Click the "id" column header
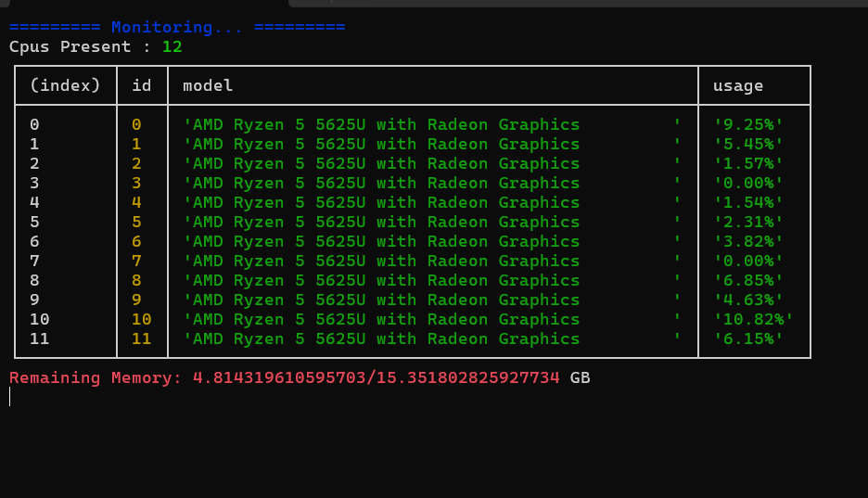Screen dimensions: 868x498 [x=142, y=85]
